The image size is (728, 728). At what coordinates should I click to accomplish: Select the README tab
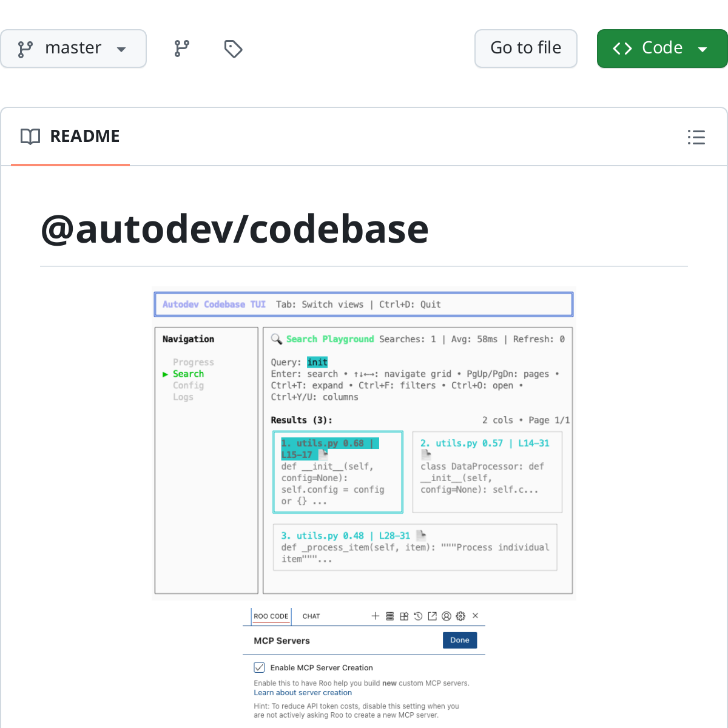[x=70, y=136]
